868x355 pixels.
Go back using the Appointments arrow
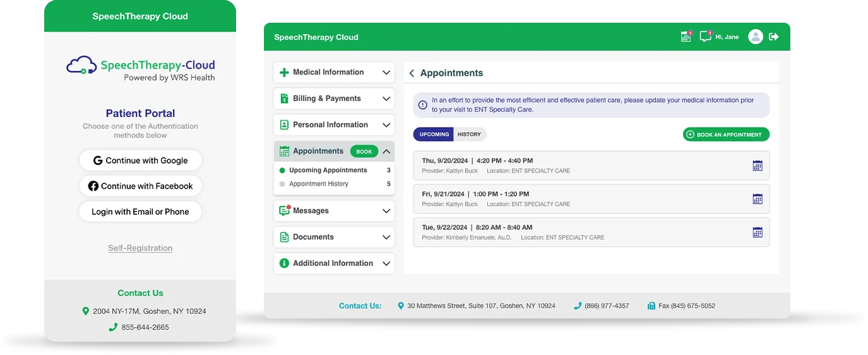[x=412, y=73]
